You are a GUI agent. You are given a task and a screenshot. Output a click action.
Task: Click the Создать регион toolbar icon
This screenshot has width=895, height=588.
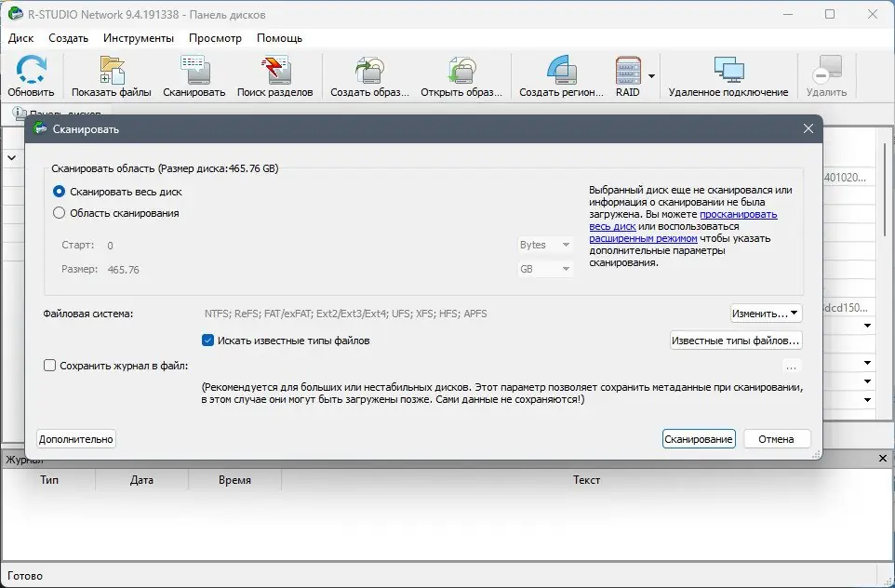pyautogui.click(x=561, y=76)
